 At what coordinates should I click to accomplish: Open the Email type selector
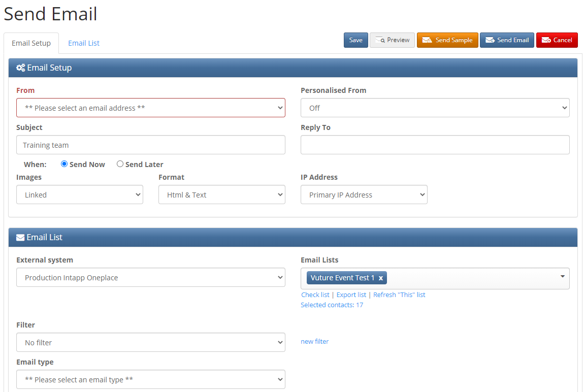click(x=150, y=379)
